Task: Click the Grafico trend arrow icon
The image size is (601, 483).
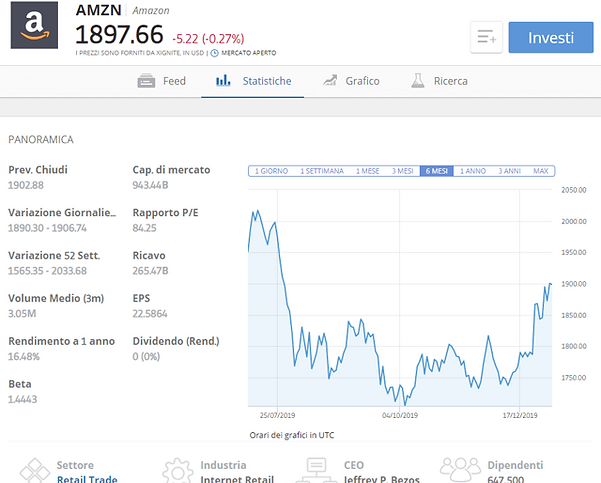Action: tap(330, 80)
